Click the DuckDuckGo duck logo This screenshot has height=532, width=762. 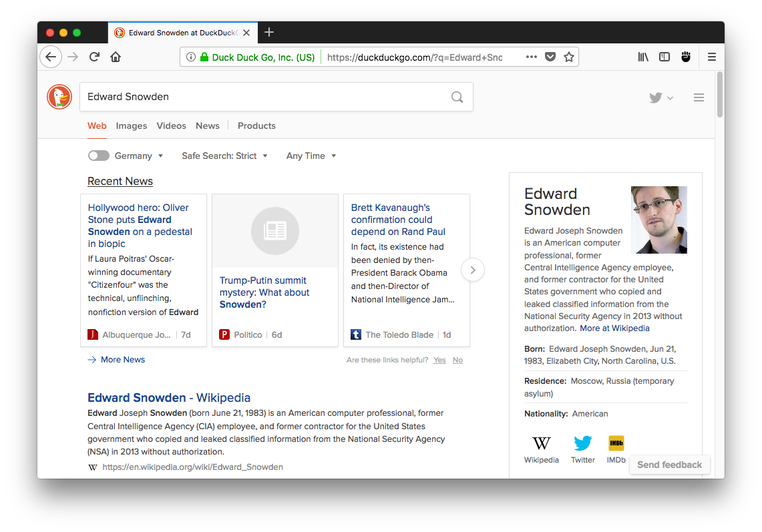pyautogui.click(x=59, y=97)
